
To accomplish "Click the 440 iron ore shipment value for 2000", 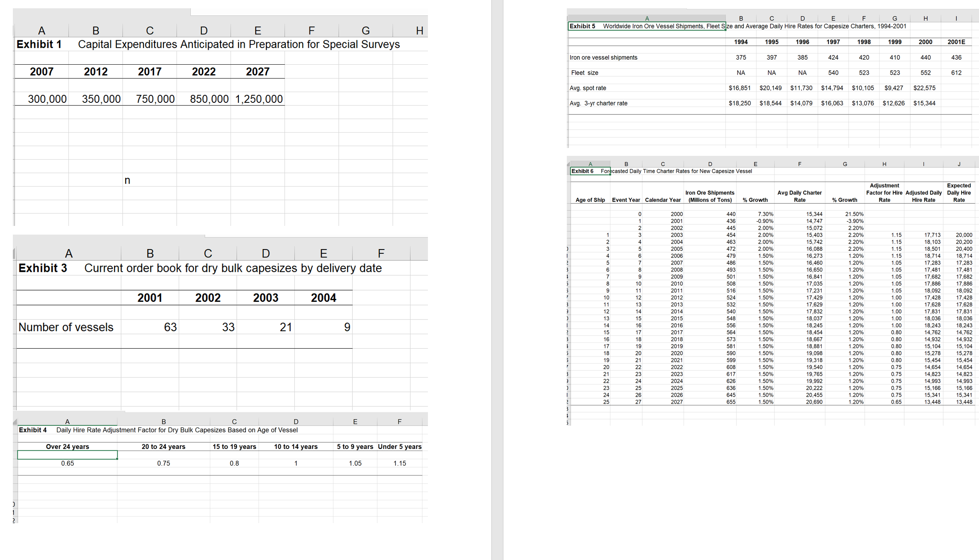I will (x=925, y=57).
